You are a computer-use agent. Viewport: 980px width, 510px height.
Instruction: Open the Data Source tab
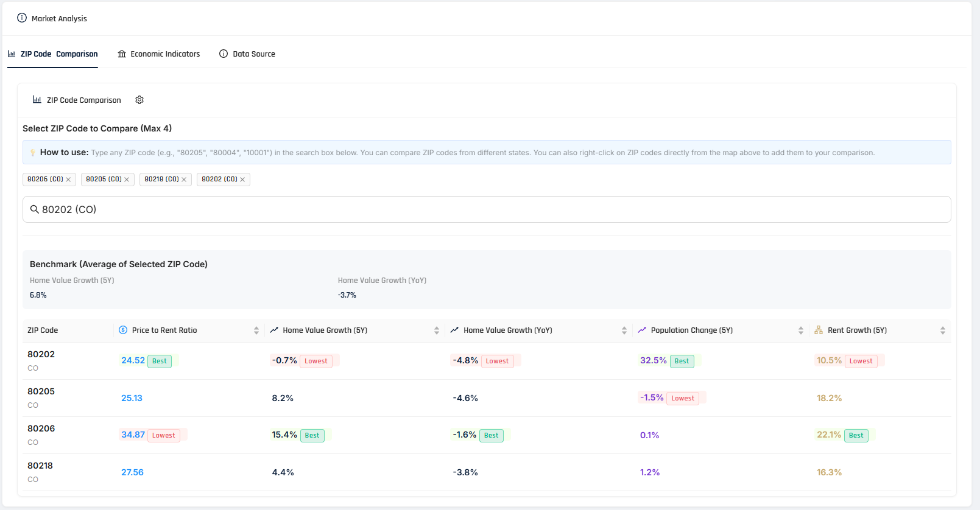(247, 54)
